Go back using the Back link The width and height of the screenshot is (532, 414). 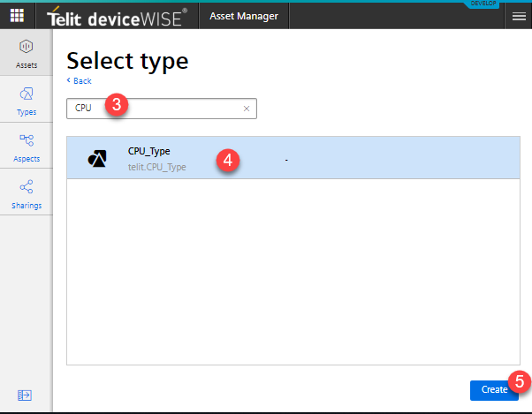click(x=79, y=81)
